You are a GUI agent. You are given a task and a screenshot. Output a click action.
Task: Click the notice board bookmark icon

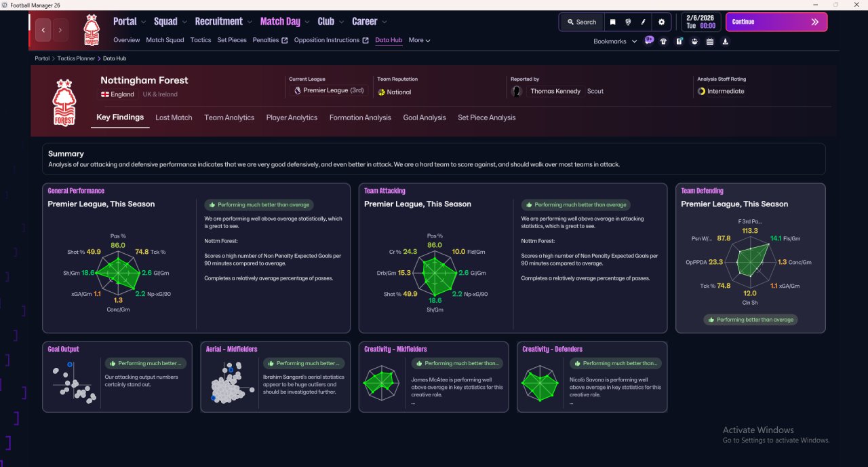[x=679, y=41]
